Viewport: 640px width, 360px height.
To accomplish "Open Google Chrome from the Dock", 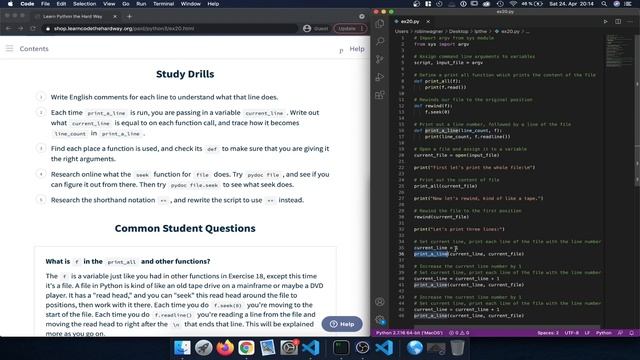I will 246,348.
